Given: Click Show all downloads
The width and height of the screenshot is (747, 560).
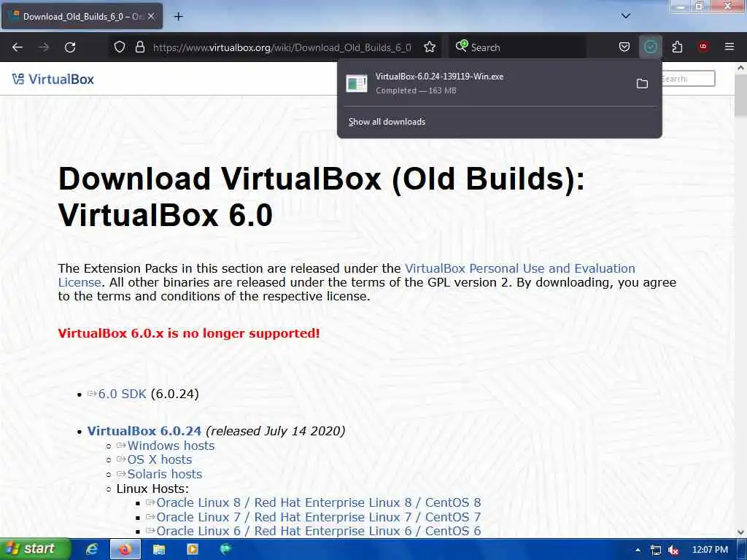Looking at the screenshot, I should coord(387,122).
